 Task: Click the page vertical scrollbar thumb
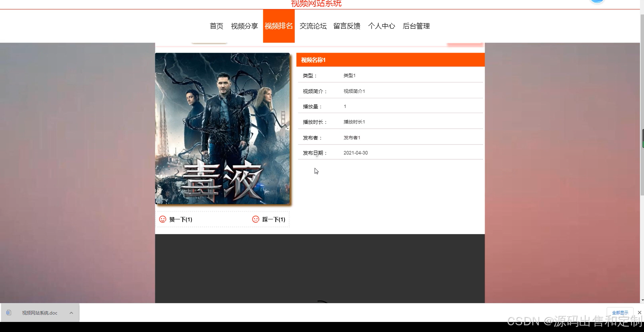pos(642,105)
